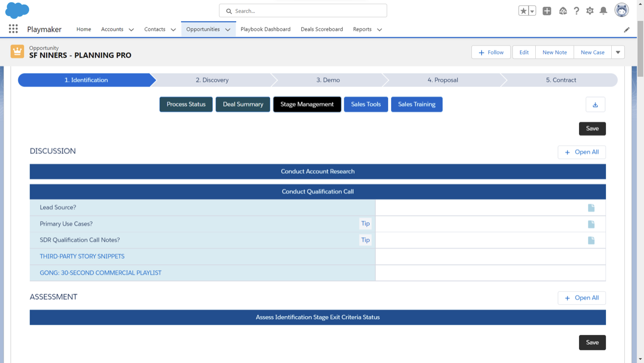
Task: Open the Playbook Dashboard tab
Action: tap(265, 29)
